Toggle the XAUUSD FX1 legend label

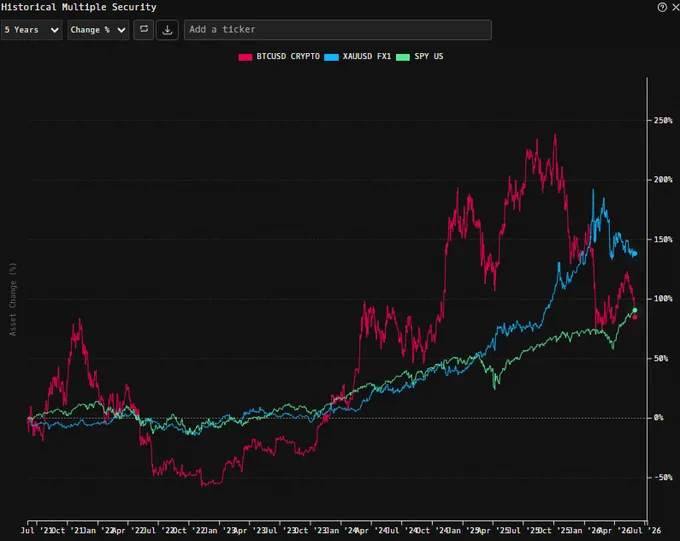(367, 56)
